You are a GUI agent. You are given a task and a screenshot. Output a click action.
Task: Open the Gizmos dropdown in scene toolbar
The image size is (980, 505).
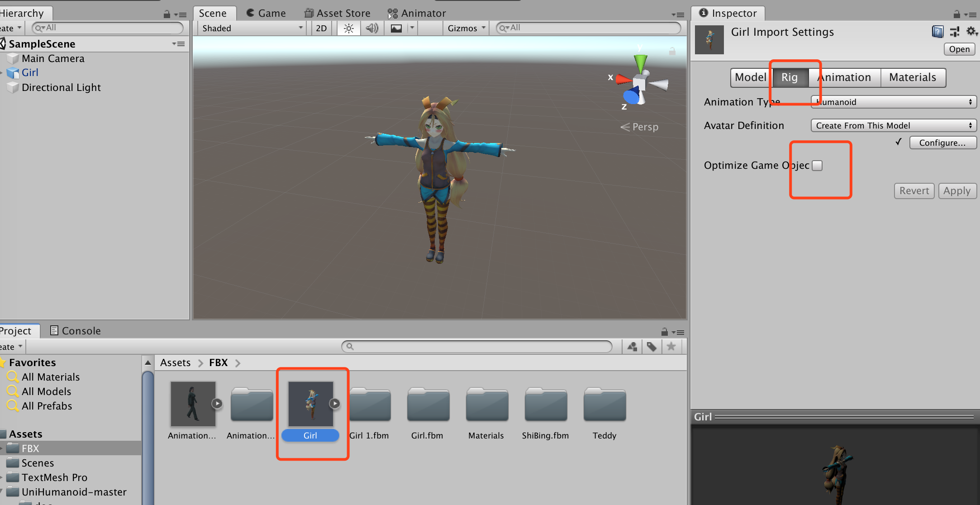coord(466,28)
